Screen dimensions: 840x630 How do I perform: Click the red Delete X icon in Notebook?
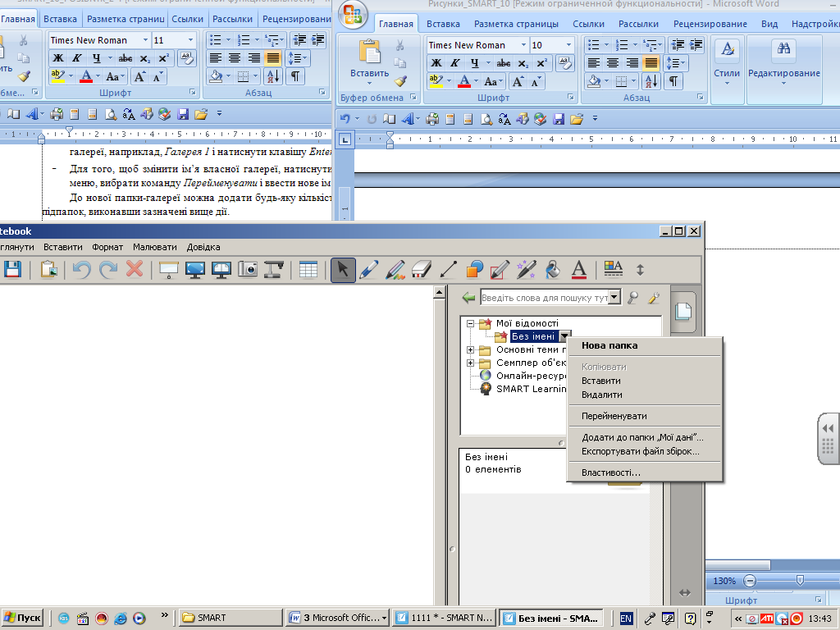point(135,269)
